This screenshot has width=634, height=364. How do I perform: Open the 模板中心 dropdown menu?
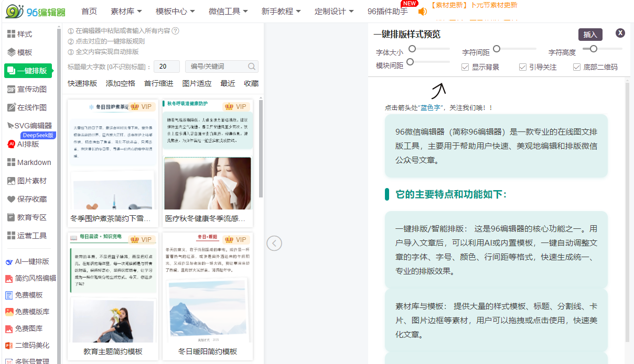point(175,11)
